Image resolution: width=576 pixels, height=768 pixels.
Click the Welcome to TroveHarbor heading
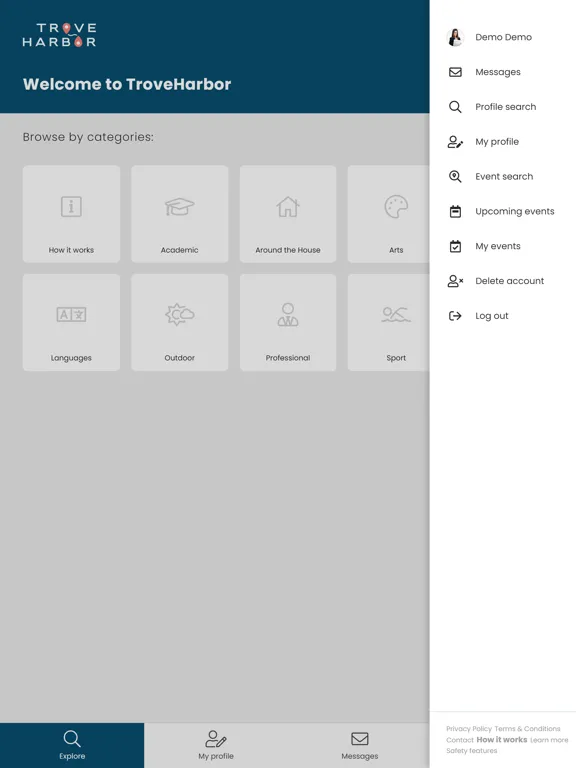[127, 84]
